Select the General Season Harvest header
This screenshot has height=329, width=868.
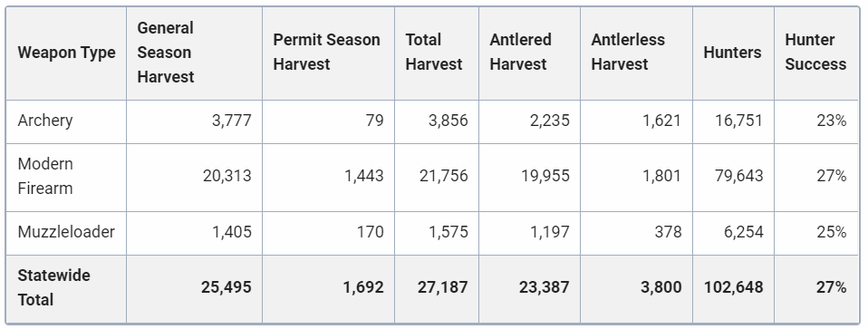pos(166,53)
